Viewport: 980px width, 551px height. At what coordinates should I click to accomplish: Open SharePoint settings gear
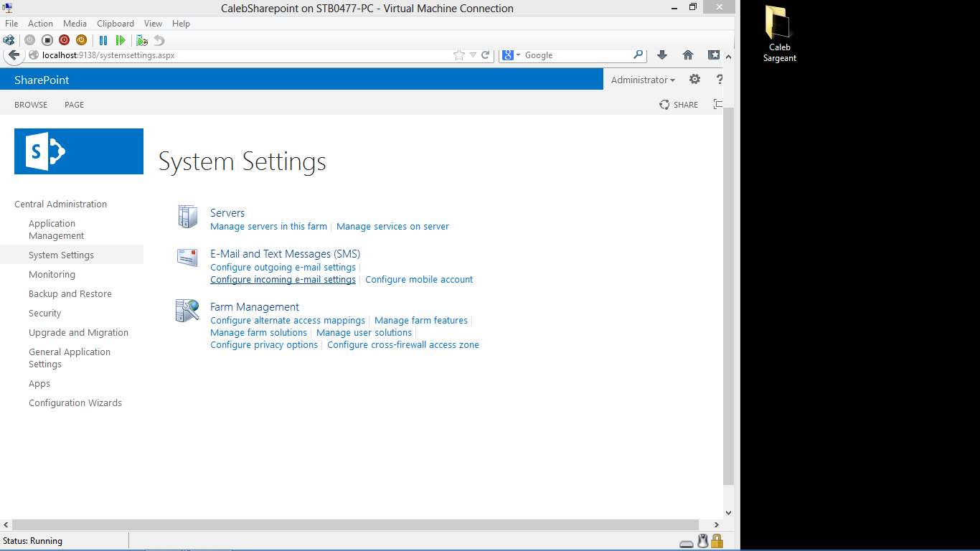click(x=694, y=80)
